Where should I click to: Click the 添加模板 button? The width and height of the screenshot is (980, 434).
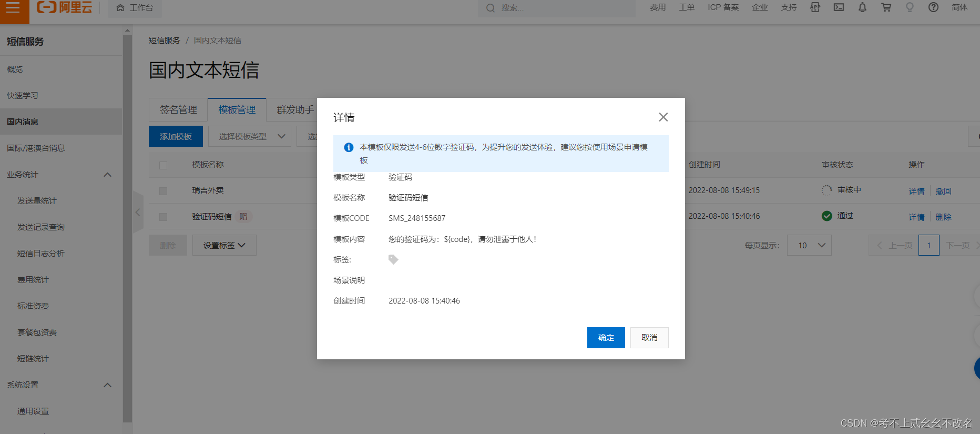click(x=176, y=136)
